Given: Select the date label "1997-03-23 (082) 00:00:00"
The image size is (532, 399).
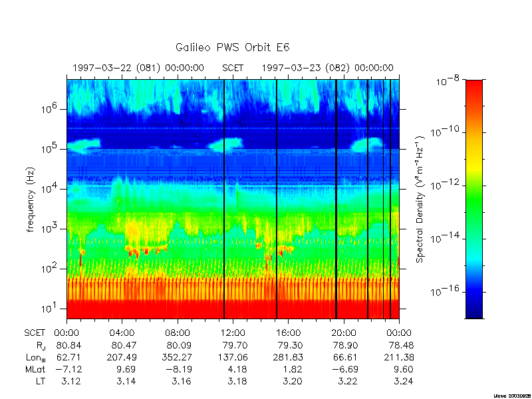Looking at the screenshot, I should click(x=327, y=68).
